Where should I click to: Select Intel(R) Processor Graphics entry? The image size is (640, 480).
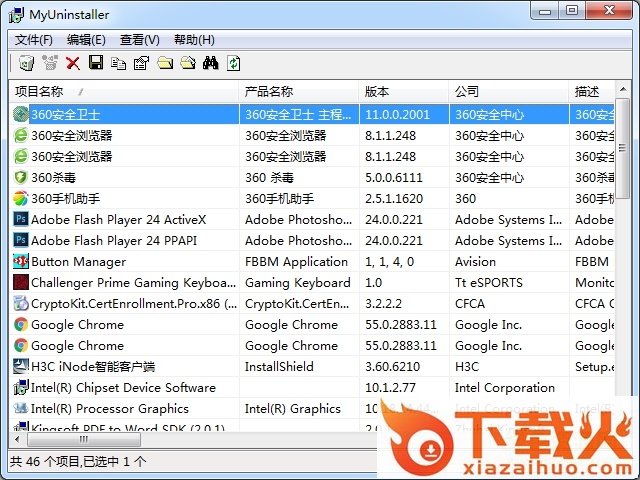[110, 409]
